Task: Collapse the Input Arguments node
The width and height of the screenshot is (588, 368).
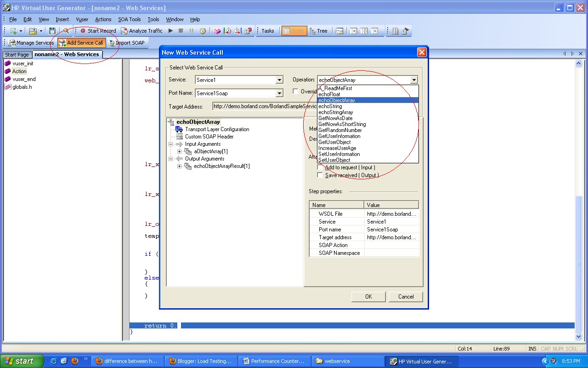Action: coord(171,144)
